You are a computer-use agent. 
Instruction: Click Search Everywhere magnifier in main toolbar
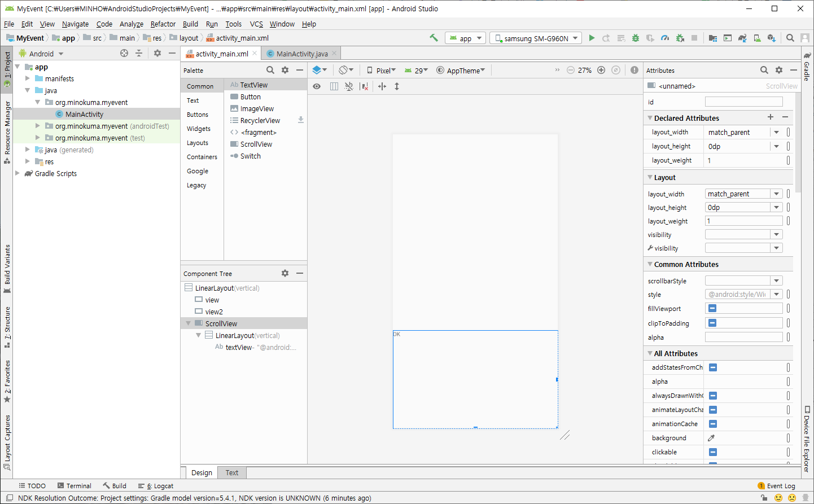pyautogui.click(x=790, y=38)
